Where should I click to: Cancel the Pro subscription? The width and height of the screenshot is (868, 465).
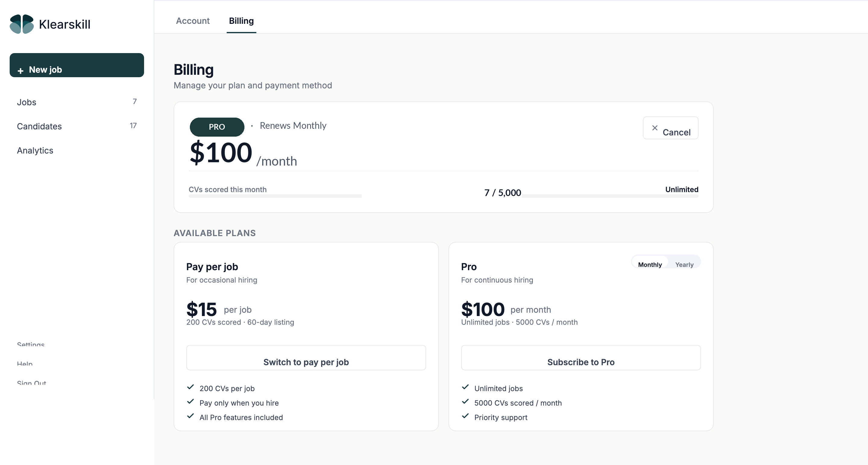[671, 128]
